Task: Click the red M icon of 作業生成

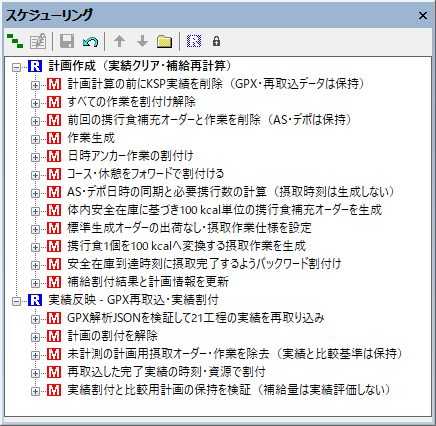Action: (x=54, y=138)
